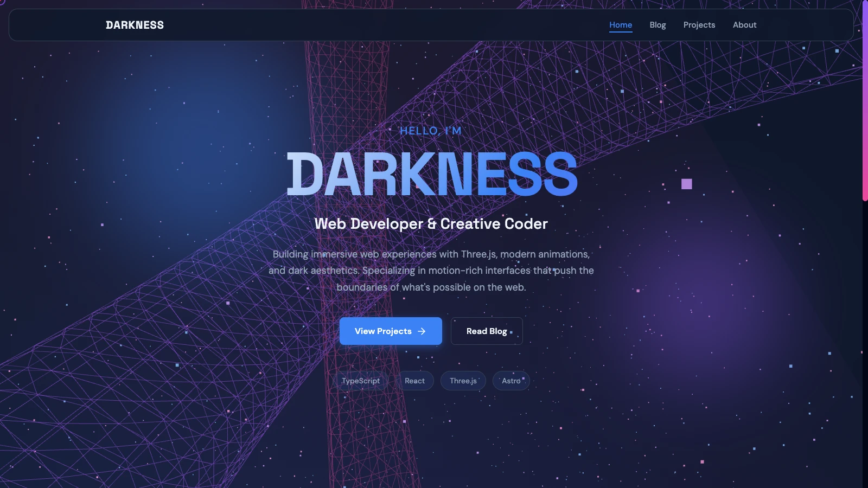The image size is (868, 488).
Task: Click the arrow icon in View Projects
Action: 422,331
